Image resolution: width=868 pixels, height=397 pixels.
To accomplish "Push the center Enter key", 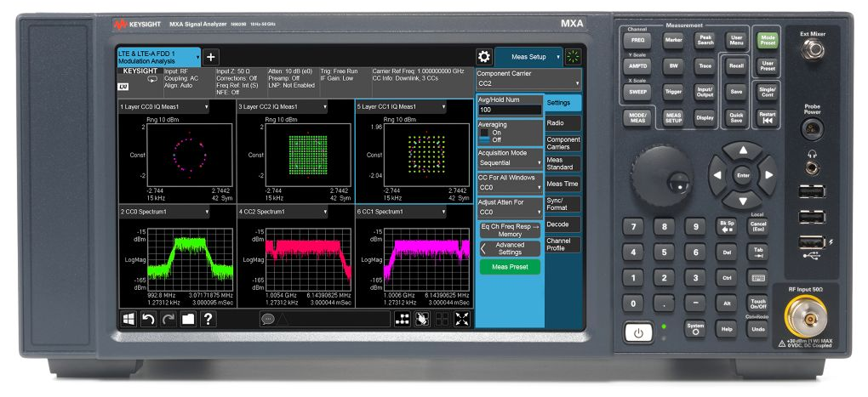I will (743, 175).
